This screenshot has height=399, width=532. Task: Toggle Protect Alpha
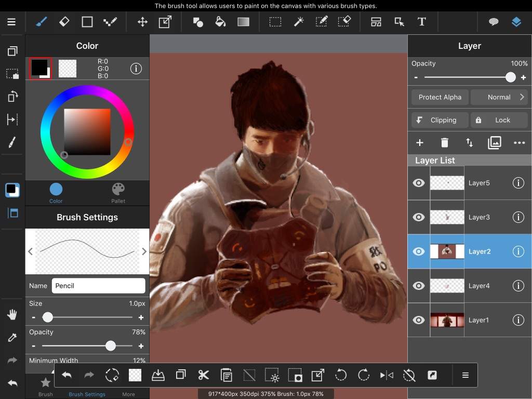440,97
